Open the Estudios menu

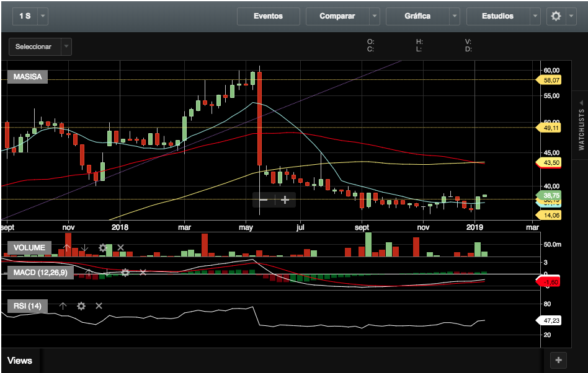(498, 16)
